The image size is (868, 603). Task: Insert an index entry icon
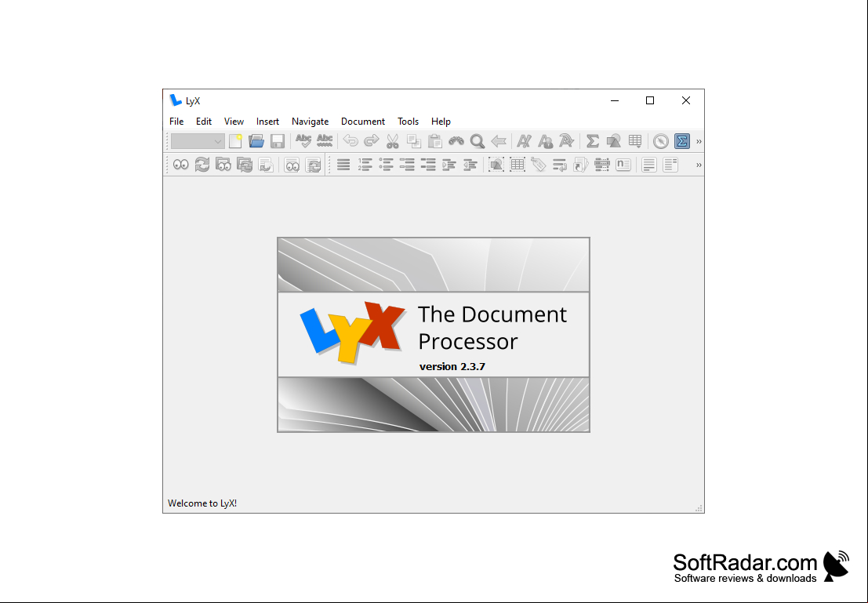click(x=601, y=165)
